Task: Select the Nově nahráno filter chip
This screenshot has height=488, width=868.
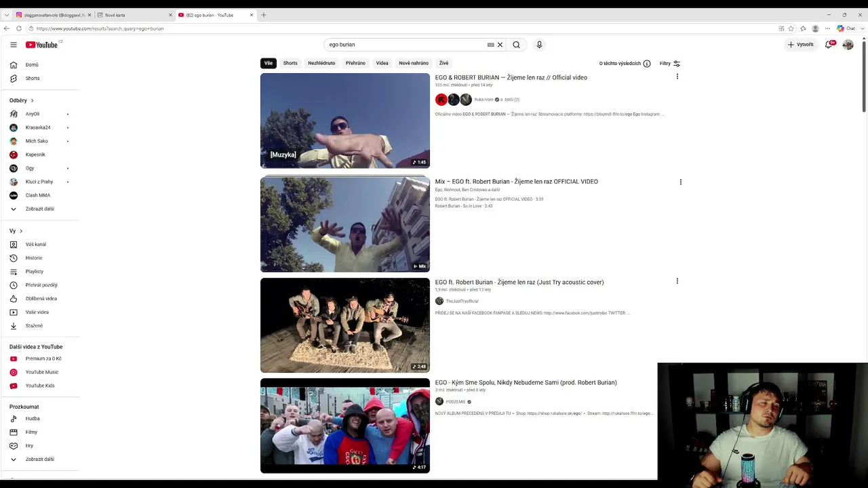Action: click(414, 63)
